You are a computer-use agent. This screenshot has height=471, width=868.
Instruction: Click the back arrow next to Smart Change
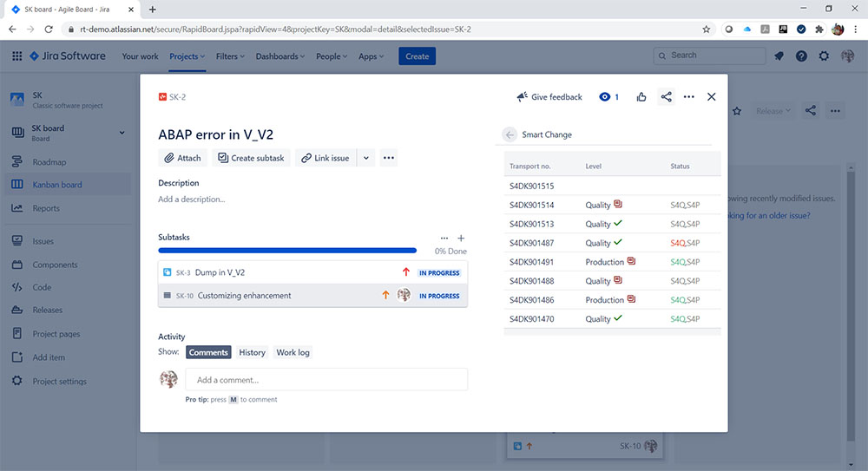510,134
